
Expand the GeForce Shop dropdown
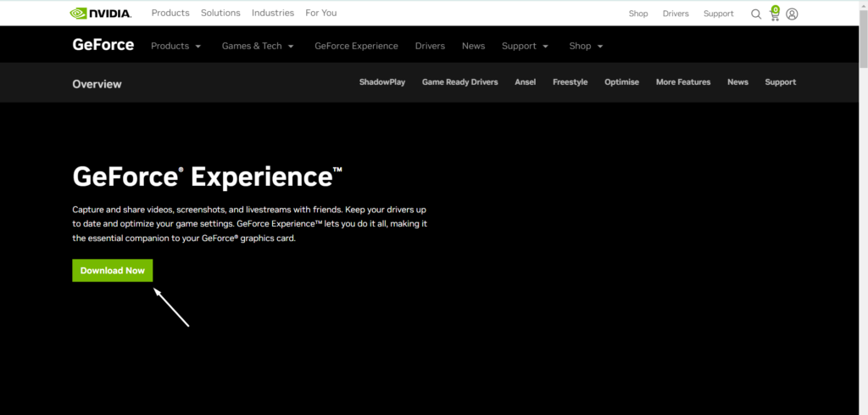point(587,46)
